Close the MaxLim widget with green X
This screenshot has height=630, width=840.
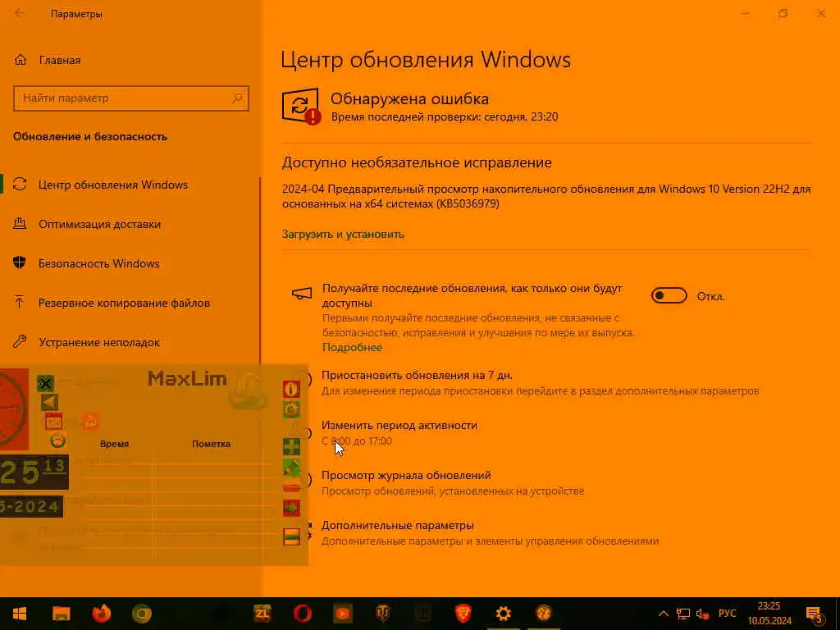pyautogui.click(x=46, y=383)
